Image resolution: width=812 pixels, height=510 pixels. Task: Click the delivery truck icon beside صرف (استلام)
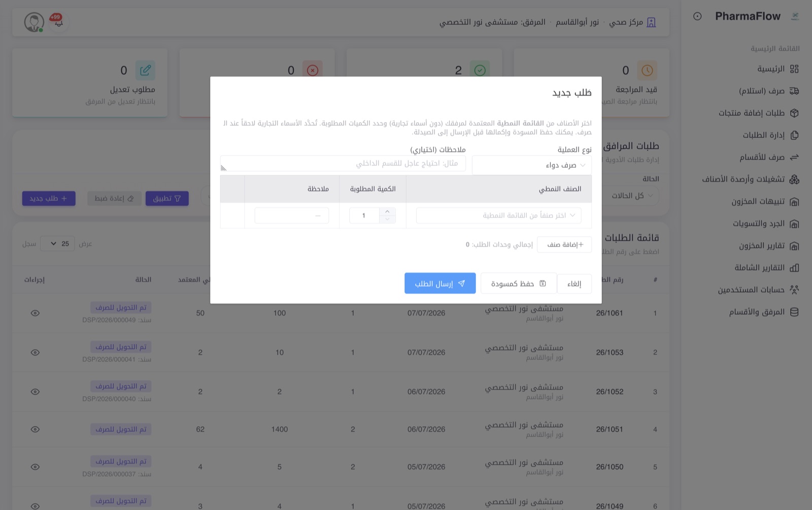[795, 91]
